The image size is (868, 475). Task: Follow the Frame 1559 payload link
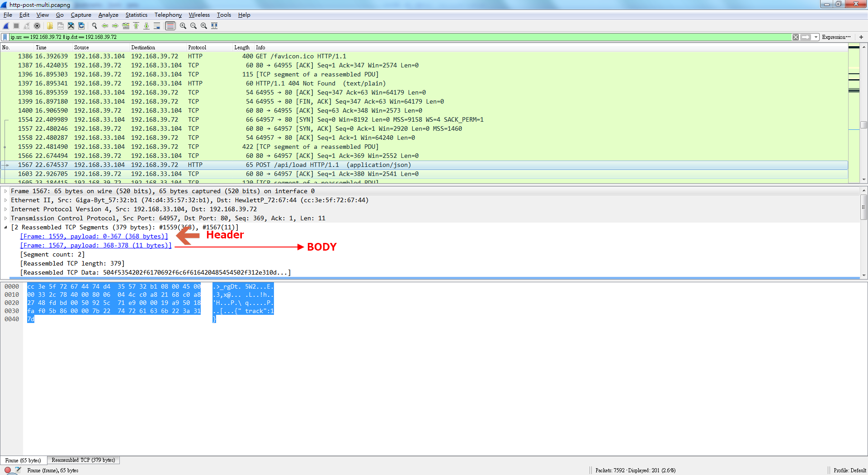pyautogui.click(x=94, y=237)
